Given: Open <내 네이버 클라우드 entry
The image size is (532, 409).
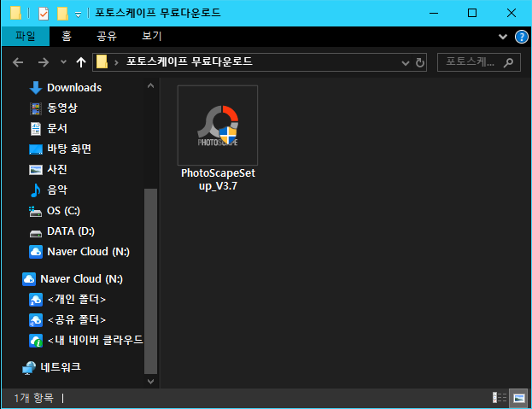Looking at the screenshot, I should pos(95,340).
